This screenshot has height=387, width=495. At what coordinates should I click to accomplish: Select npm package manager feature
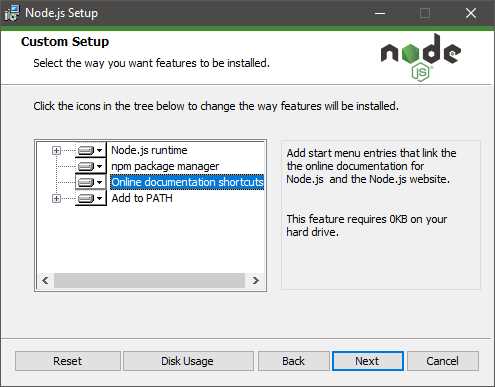[x=165, y=166]
